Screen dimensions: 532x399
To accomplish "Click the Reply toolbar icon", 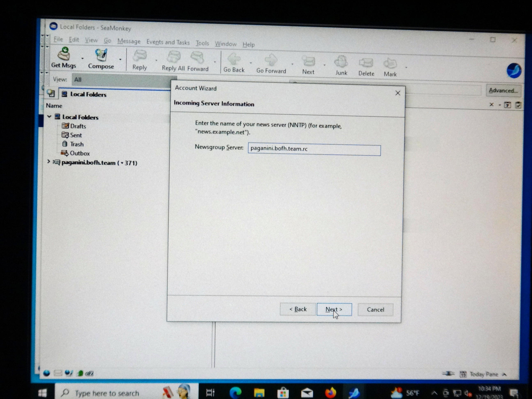I will (140, 56).
